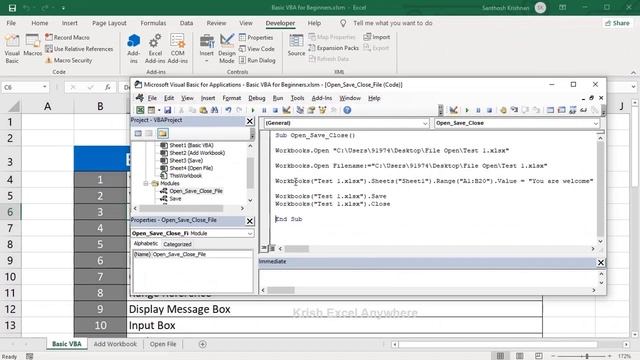Collapse the Modules folder in the project tree
Viewport: 640px width, 360px height.
(146, 183)
